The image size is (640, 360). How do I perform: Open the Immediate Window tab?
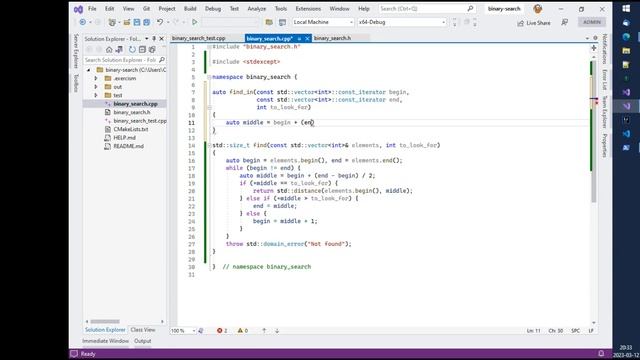(105, 341)
